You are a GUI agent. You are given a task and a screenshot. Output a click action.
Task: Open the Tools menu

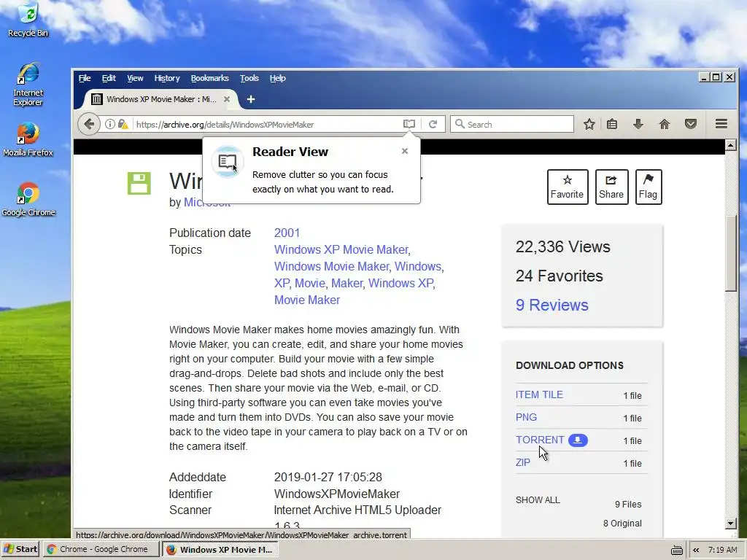(x=249, y=78)
